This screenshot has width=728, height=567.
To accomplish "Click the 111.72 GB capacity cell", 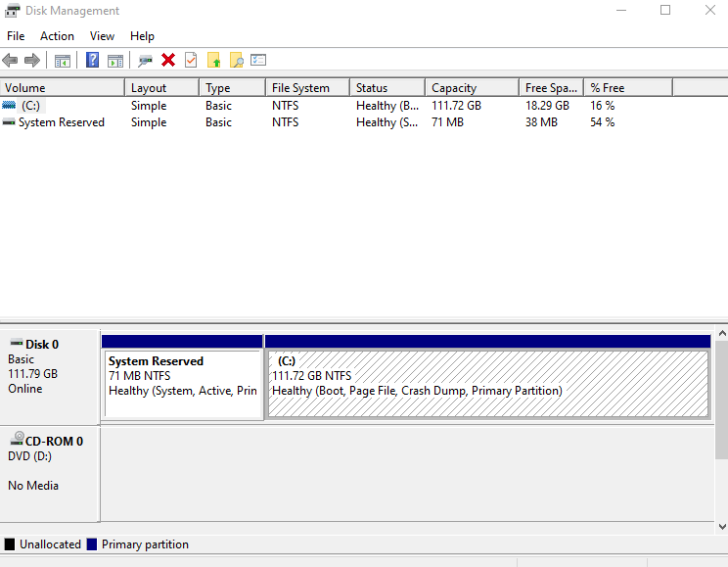I will tap(456, 106).
